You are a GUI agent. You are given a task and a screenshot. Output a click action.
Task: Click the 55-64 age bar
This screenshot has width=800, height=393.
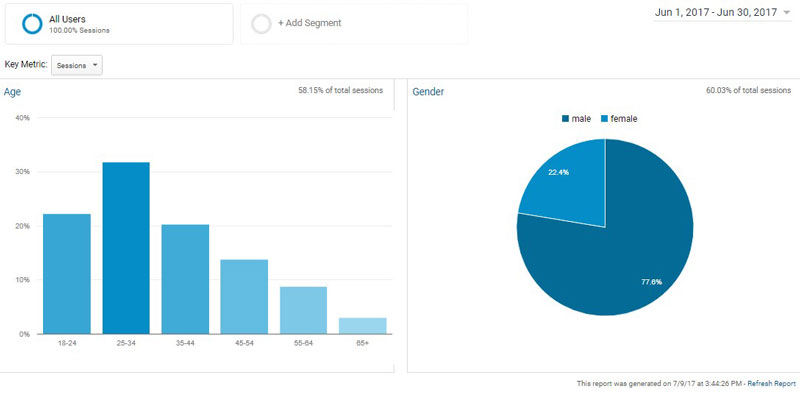(x=303, y=310)
